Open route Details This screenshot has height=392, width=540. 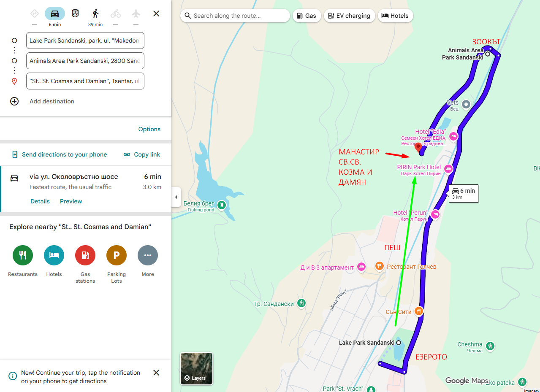point(40,201)
